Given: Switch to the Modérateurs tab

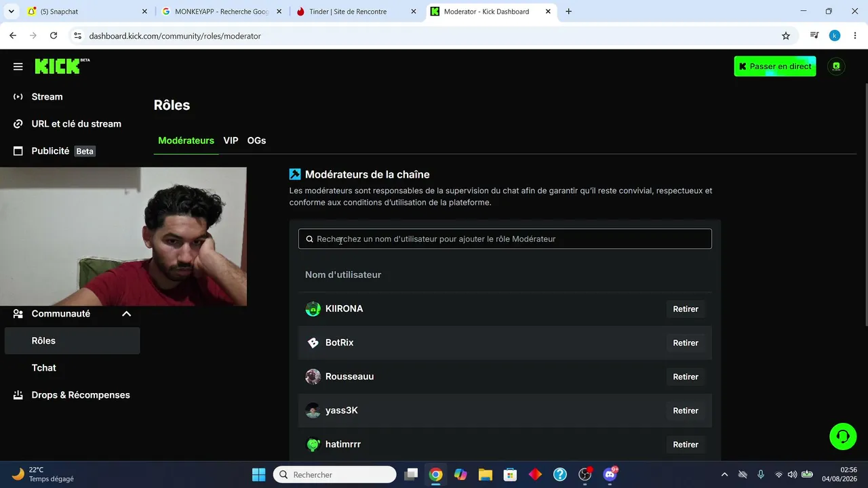Looking at the screenshot, I should 186,140.
